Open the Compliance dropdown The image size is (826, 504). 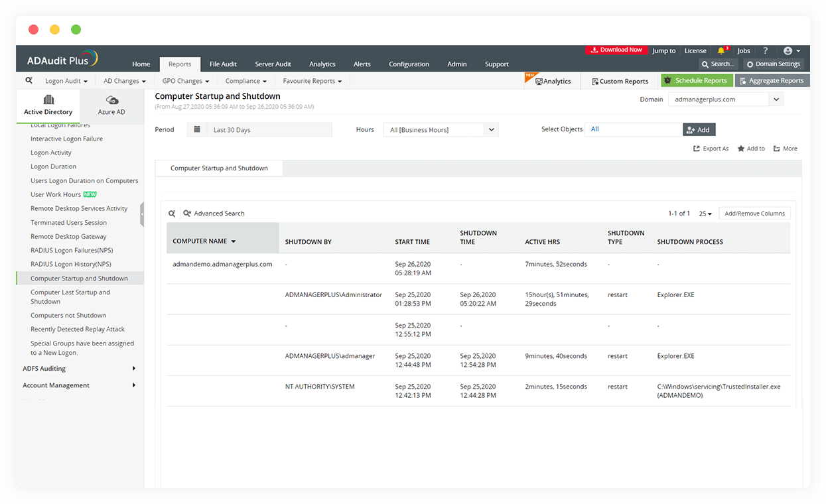tap(245, 81)
